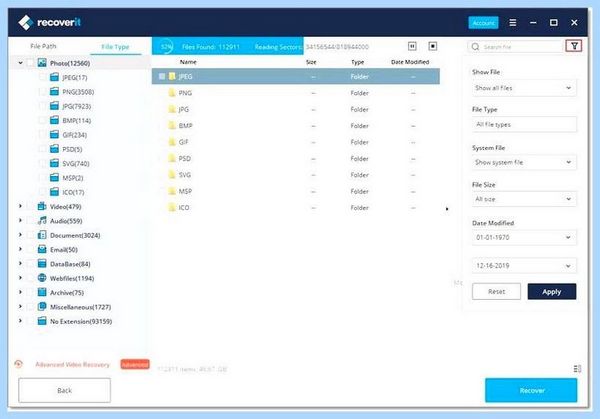Click the Audio music note icon
The height and width of the screenshot is (419, 600).
42,221
